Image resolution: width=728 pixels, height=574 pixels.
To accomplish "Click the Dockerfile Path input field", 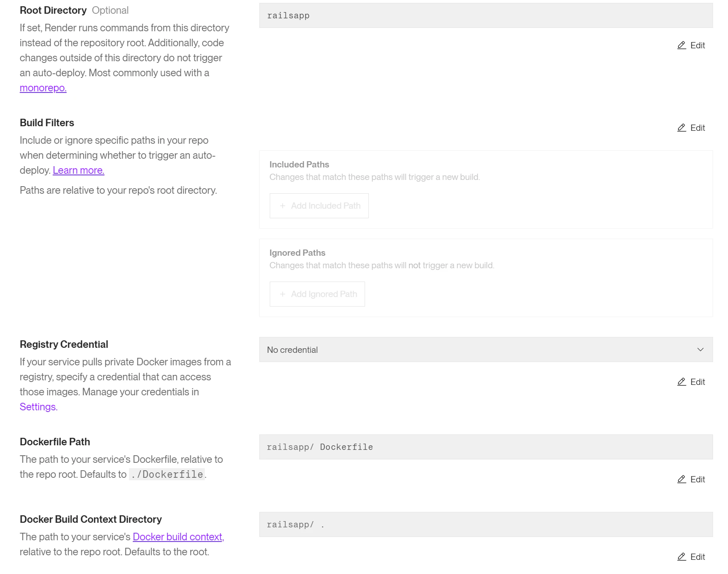I will point(486,447).
